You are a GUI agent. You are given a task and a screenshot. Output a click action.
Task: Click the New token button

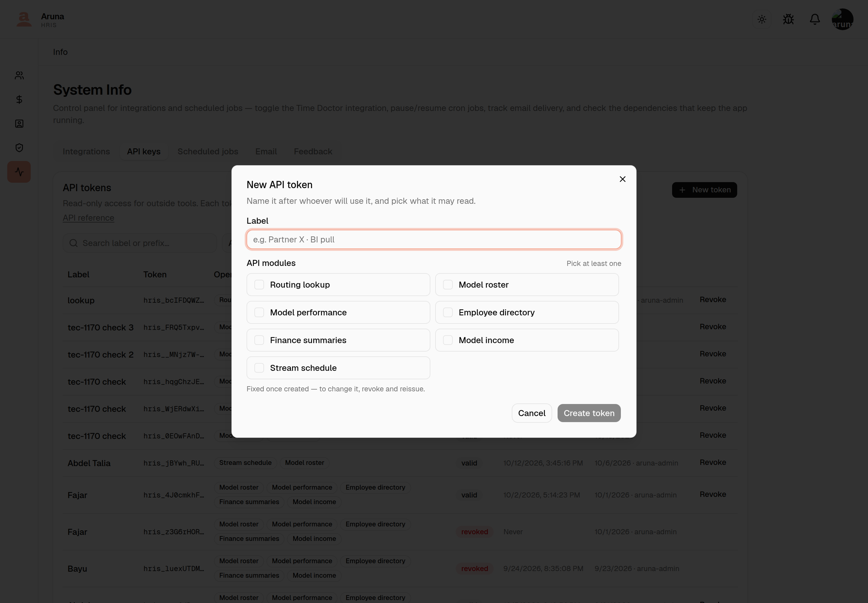[704, 190]
